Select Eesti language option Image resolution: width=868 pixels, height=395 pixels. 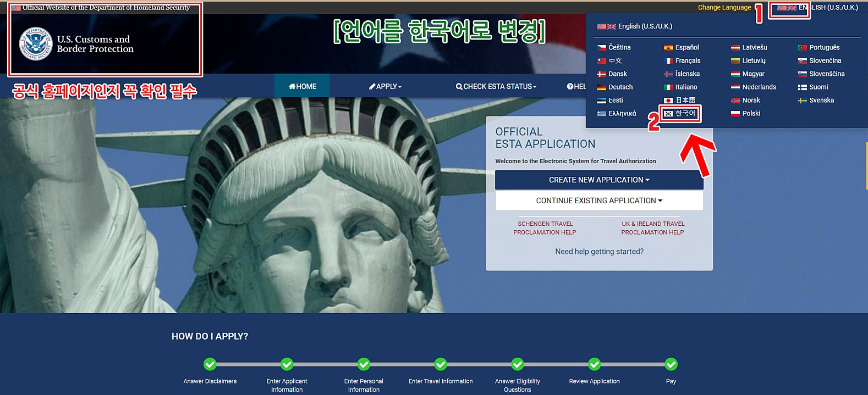click(x=611, y=100)
